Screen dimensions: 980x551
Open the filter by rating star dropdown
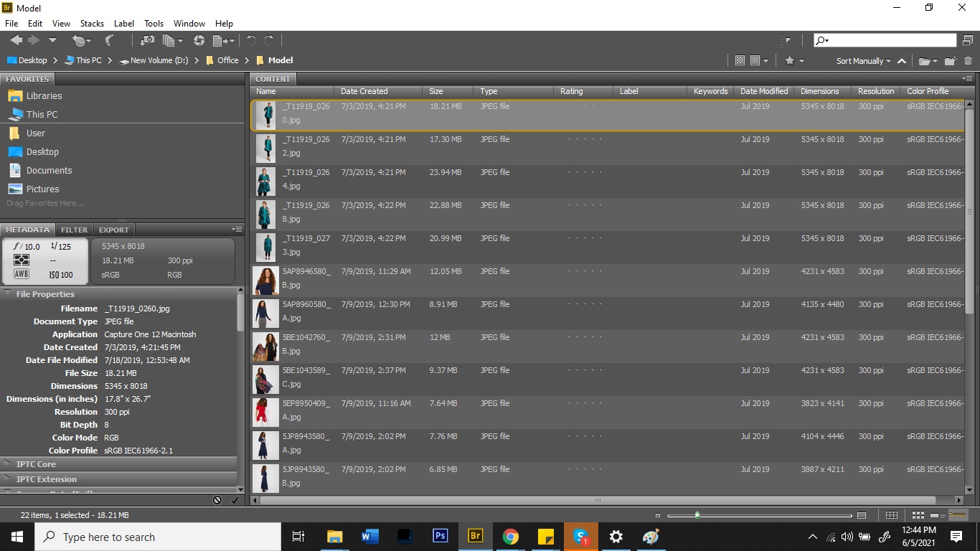[794, 61]
